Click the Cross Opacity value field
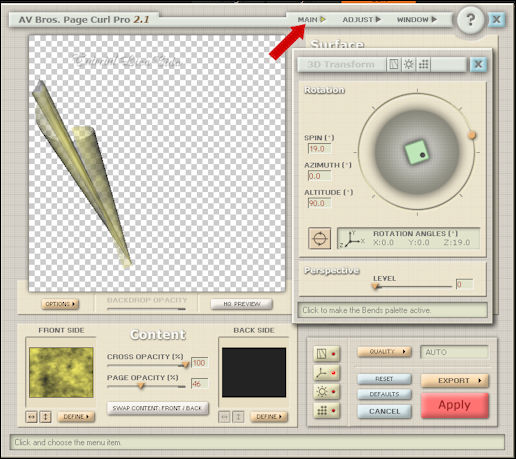The width and height of the screenshot is (516, 459). coord(199,363)
